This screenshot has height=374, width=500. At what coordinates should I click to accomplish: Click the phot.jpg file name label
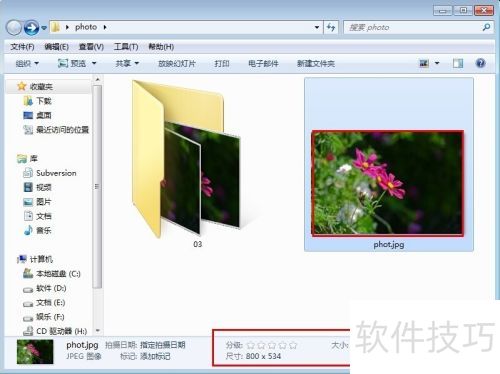pos(389,245)
